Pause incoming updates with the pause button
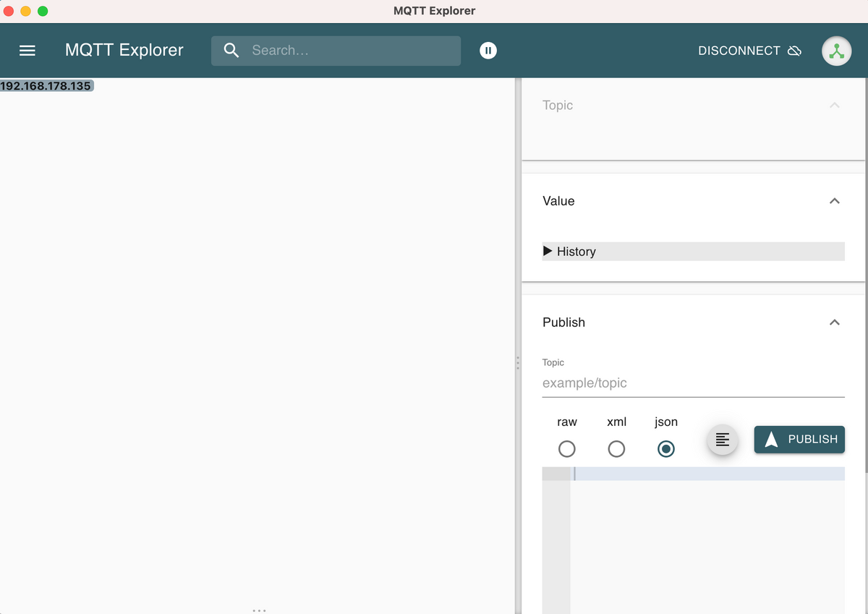 point(488,51)
